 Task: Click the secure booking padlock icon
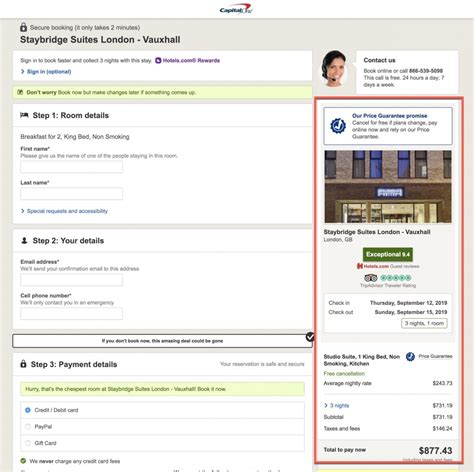23,27
